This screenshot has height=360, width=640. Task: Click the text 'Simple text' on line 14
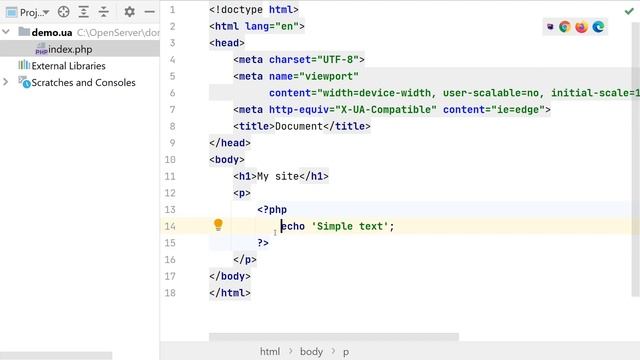[350, 226]
